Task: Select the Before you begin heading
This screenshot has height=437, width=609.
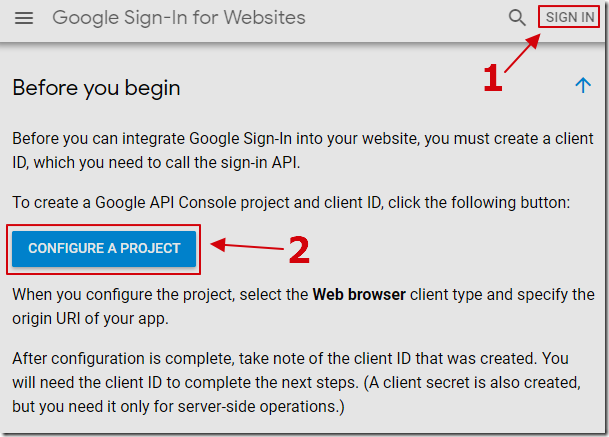Action: (96, 88)
